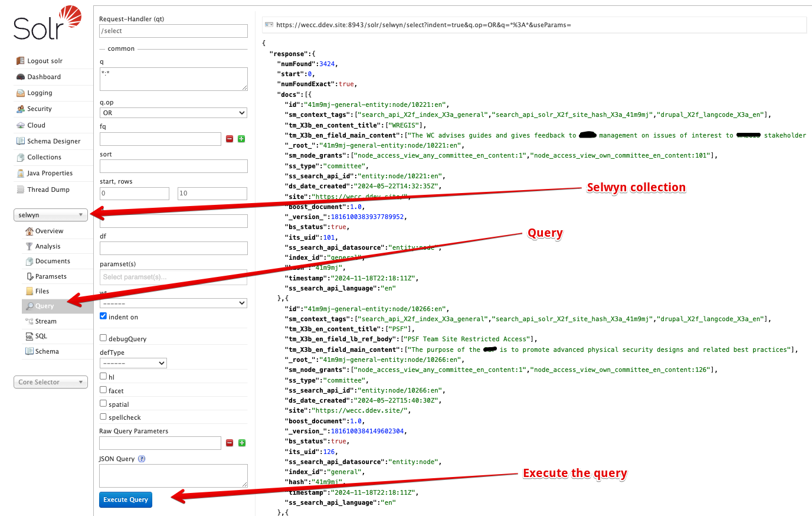The width and height of the screenshot is (812, 516).
Task: Open Stream under selwyn collection
Action: pos(46,321)
